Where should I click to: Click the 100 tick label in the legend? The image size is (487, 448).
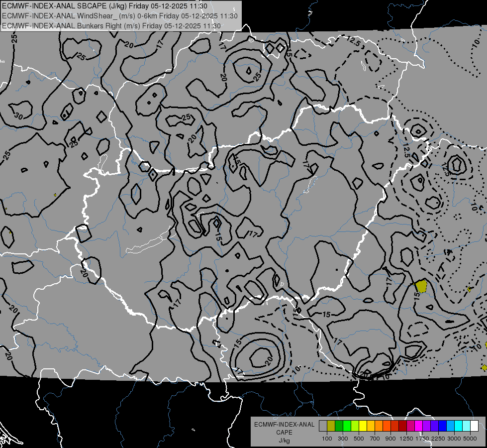pos(327,439)
